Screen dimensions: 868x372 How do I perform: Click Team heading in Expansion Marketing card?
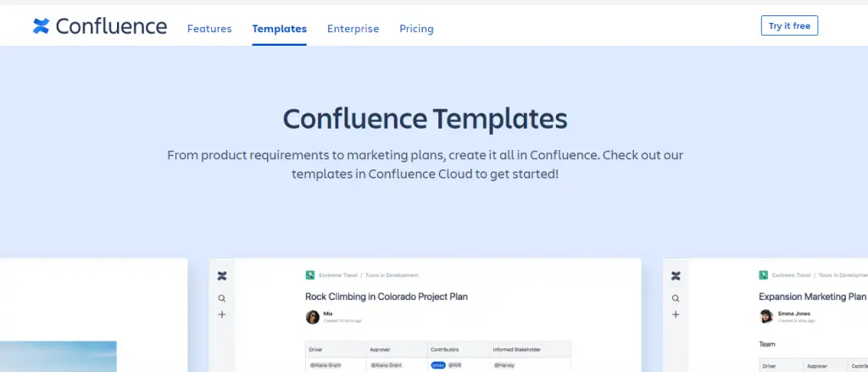[x=766, y=344]
